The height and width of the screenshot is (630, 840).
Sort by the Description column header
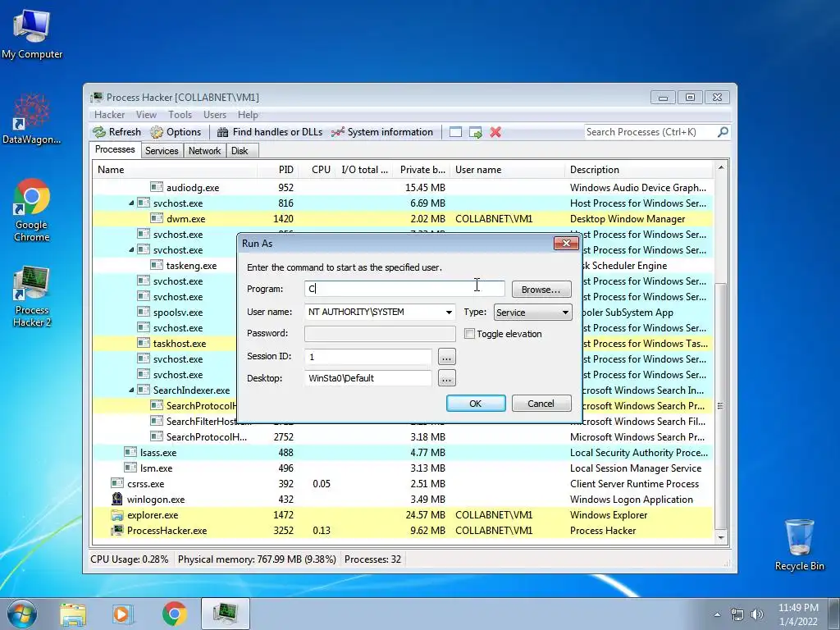coord(639,170)
